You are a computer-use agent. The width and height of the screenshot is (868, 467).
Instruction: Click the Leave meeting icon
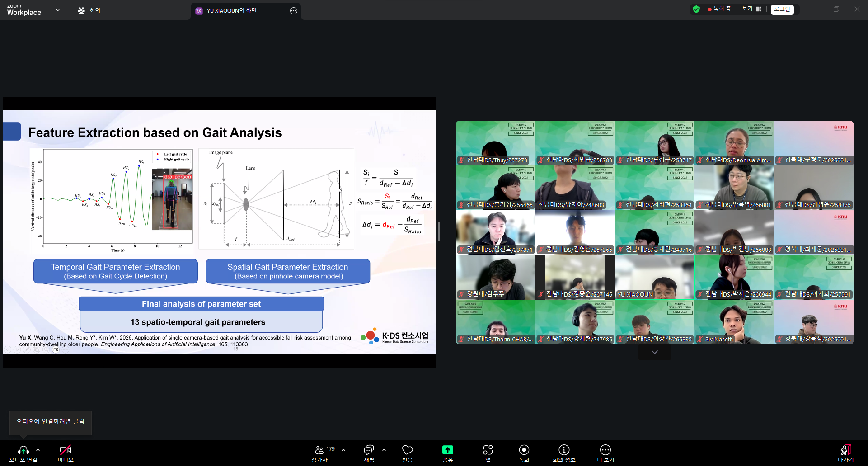tap(845, 450)
